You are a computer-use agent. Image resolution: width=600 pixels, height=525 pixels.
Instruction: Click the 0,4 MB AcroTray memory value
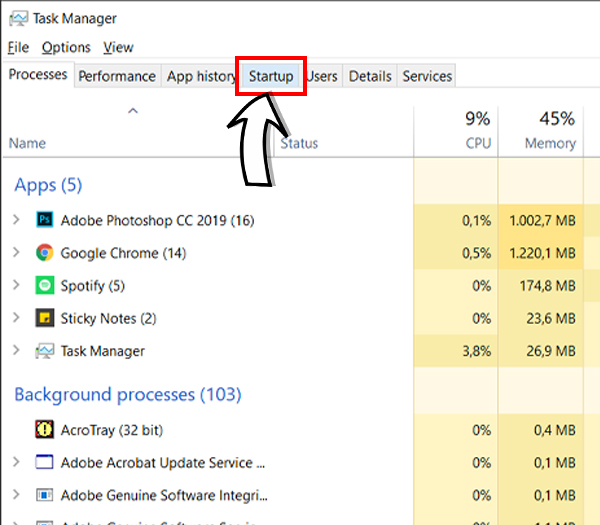point(554,430)
